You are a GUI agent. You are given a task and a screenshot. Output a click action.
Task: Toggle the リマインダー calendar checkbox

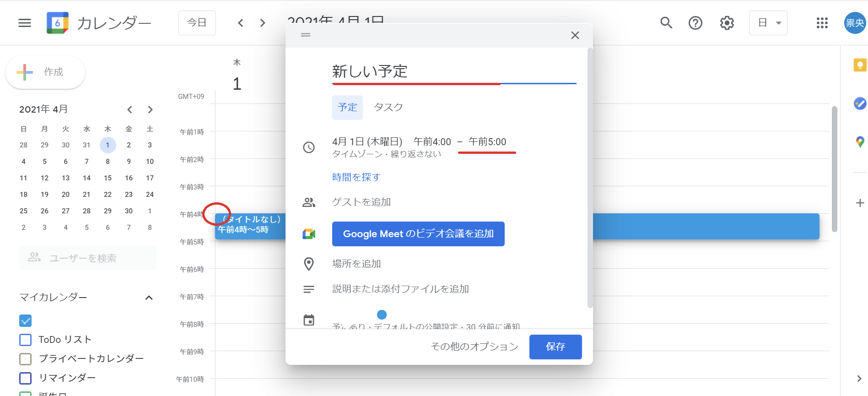click(26, 378)
